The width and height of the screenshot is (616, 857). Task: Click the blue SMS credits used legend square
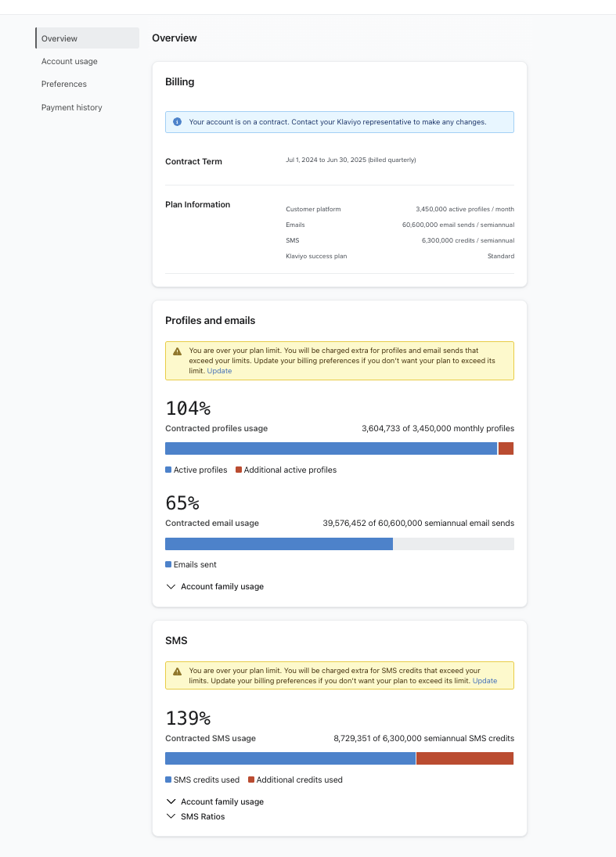168,780
